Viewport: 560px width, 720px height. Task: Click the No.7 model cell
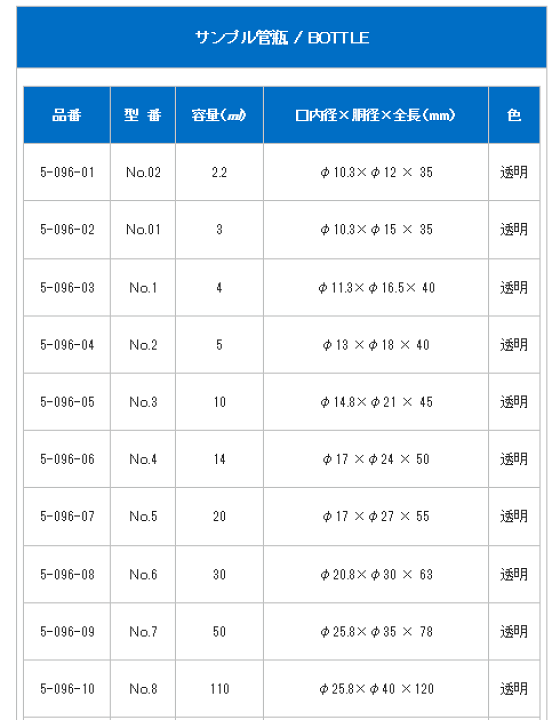click(x=143, y=632)
